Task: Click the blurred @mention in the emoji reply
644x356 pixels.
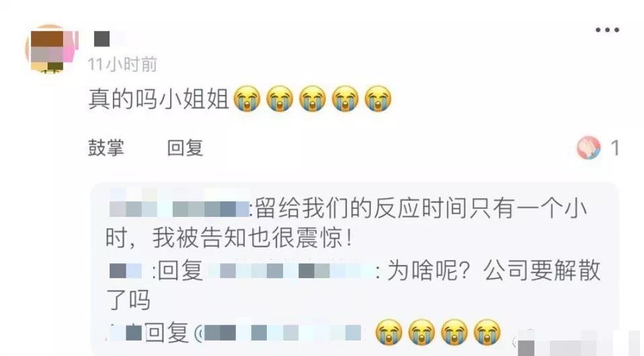Action: point(278,333)
